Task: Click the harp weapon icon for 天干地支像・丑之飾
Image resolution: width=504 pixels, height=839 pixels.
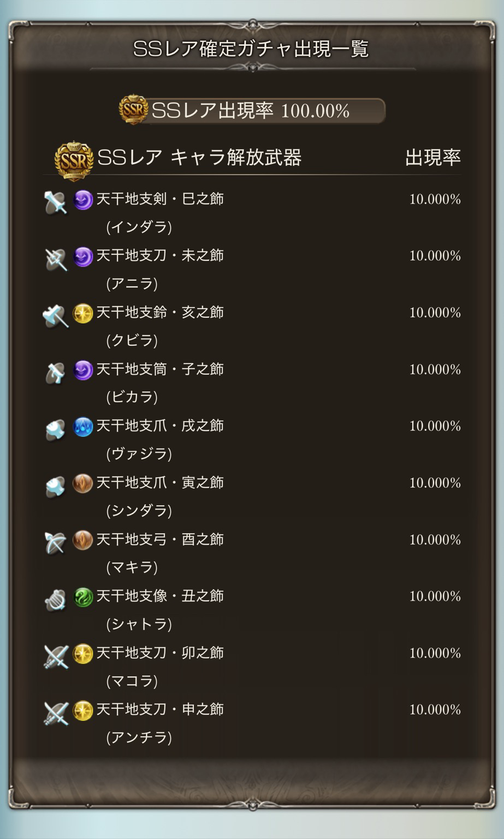Action: [x=56, y=600]
